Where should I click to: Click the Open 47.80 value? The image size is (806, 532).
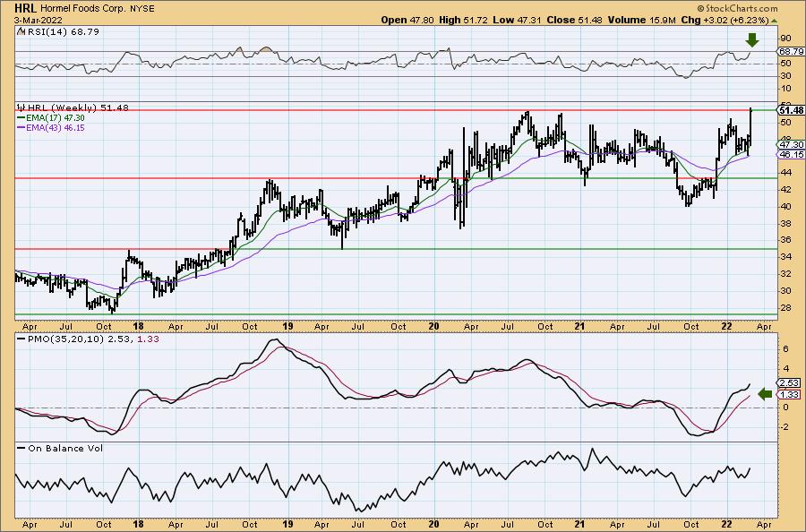[407, 20]
